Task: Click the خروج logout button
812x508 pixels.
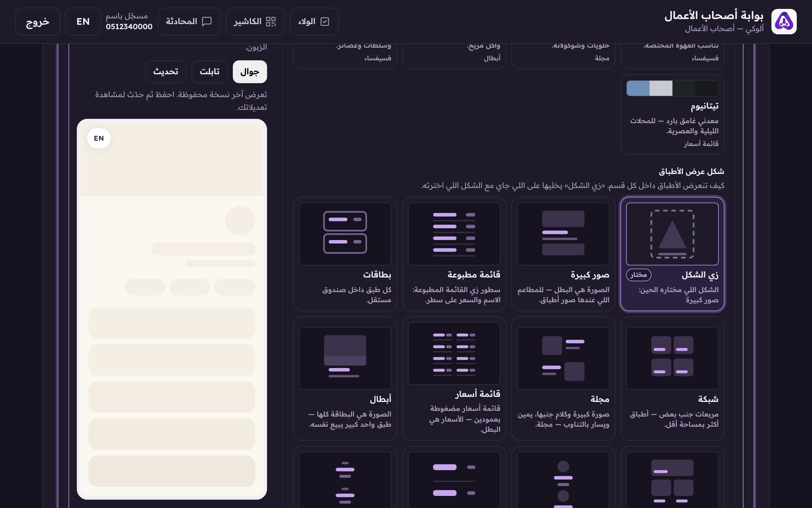Action: (x=37, y=22)
